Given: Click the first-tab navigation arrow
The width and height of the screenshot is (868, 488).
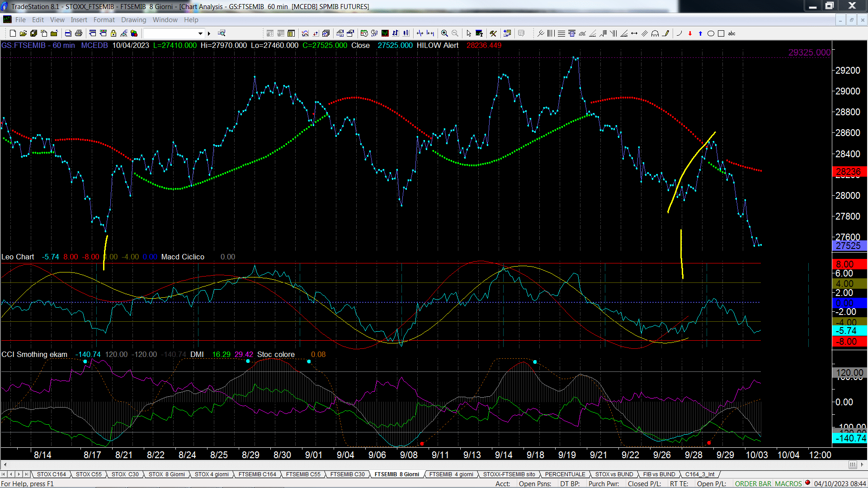Looking at the screenshot, I should [4, 474].
